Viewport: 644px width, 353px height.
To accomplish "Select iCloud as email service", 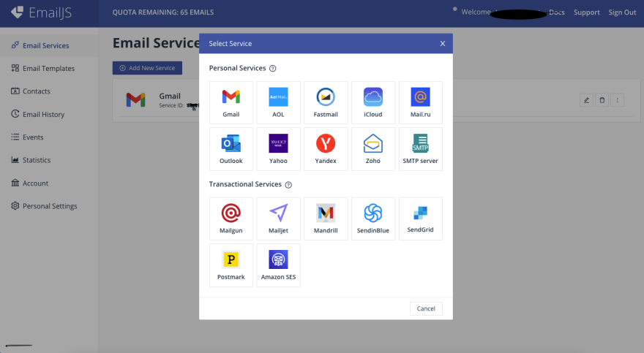I will [x=373, y=102].
